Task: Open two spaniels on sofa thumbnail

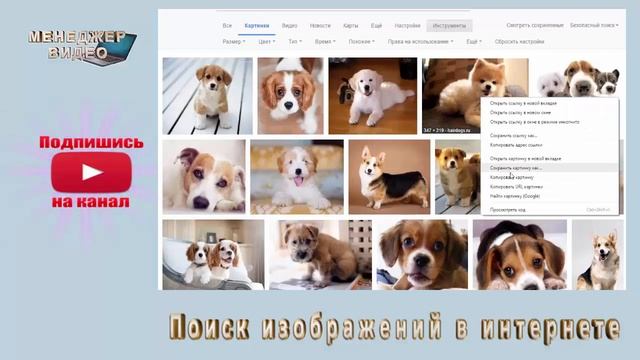Action: pos(213,255)
